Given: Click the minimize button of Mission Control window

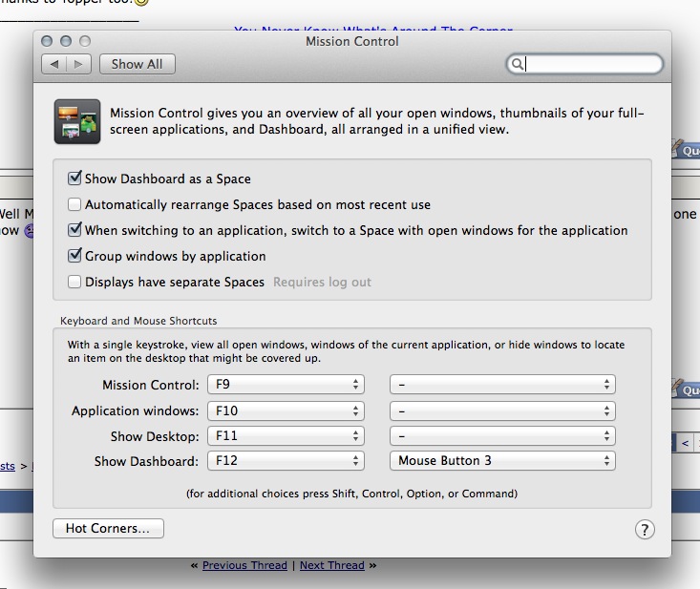Looking at the screenshot, I should click(66, 41).
